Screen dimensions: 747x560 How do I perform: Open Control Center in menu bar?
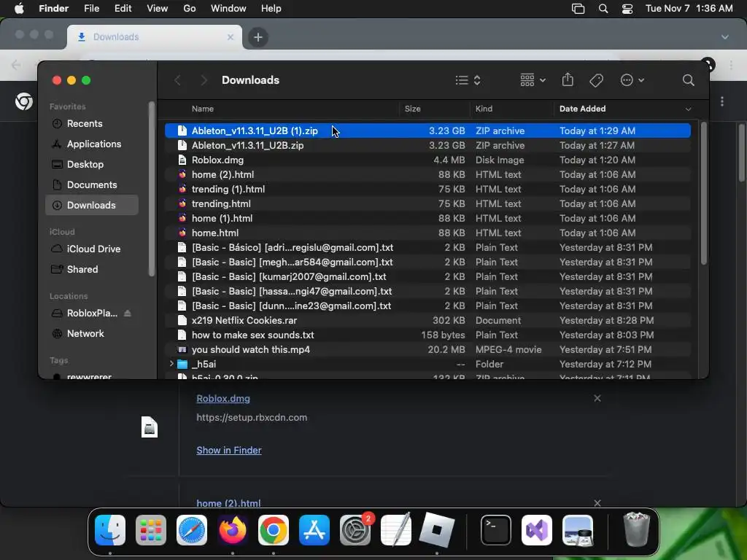coord(627,9)
